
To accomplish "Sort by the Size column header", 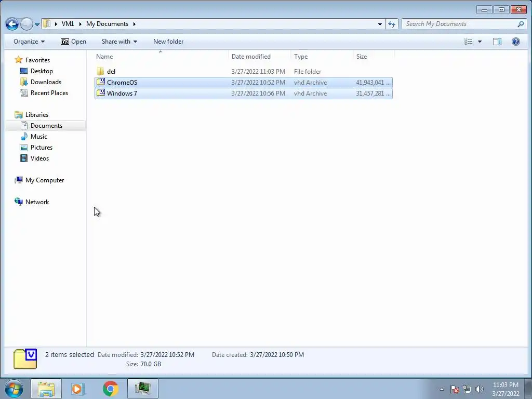I will coord(374,56).
